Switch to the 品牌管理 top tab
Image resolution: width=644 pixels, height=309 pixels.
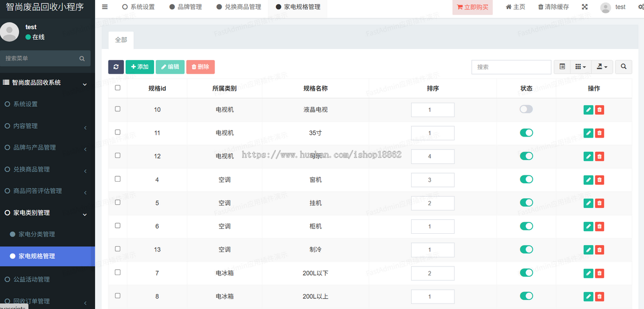coord(186,8)
